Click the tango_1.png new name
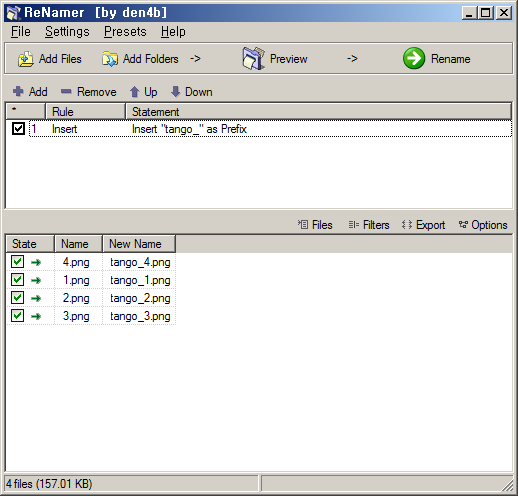Image resolution: width=518 pixels, height=496 pixels. [x=140, y=280]
